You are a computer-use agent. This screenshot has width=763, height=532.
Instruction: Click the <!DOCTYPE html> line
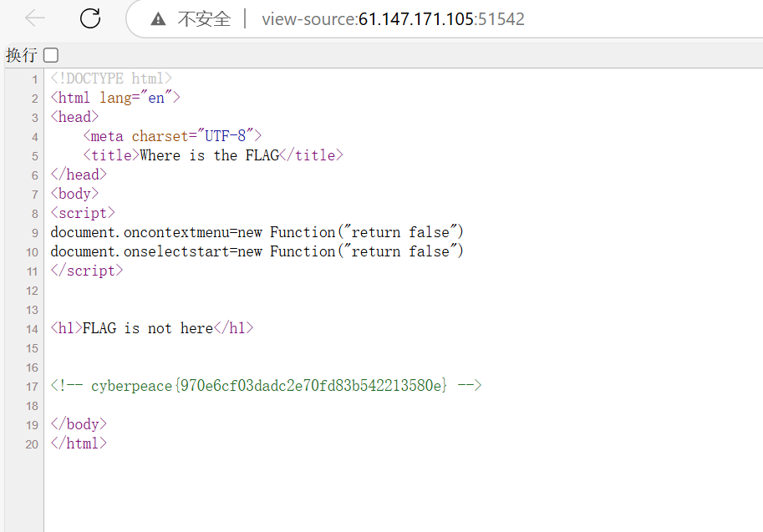[111, 79]
